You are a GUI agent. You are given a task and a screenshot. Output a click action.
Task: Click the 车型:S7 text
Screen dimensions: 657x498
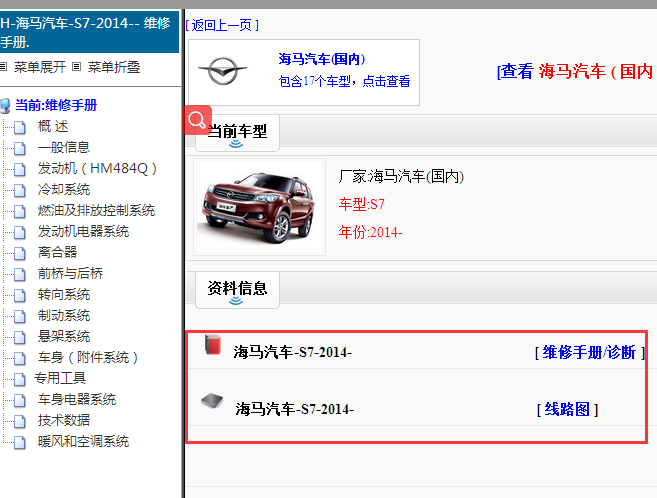tap(362, 204)
